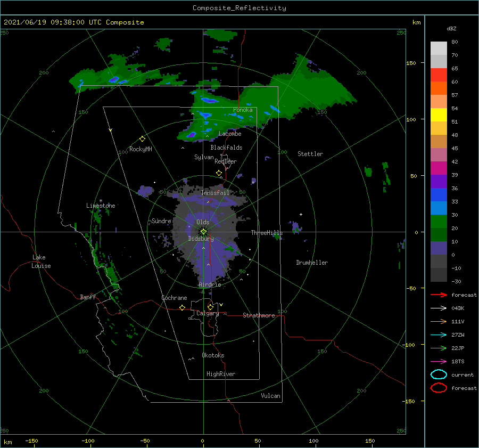Screen dimensions: 479x448
Task: Select the light blue 30-33 dBZ swatch
Action: pyautogui.click(x=439, y=208)
